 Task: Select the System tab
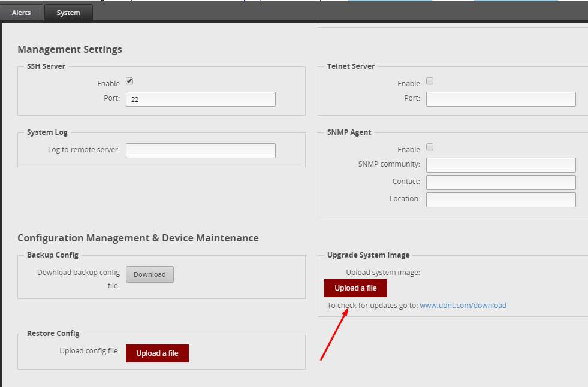tap(68, 13)
